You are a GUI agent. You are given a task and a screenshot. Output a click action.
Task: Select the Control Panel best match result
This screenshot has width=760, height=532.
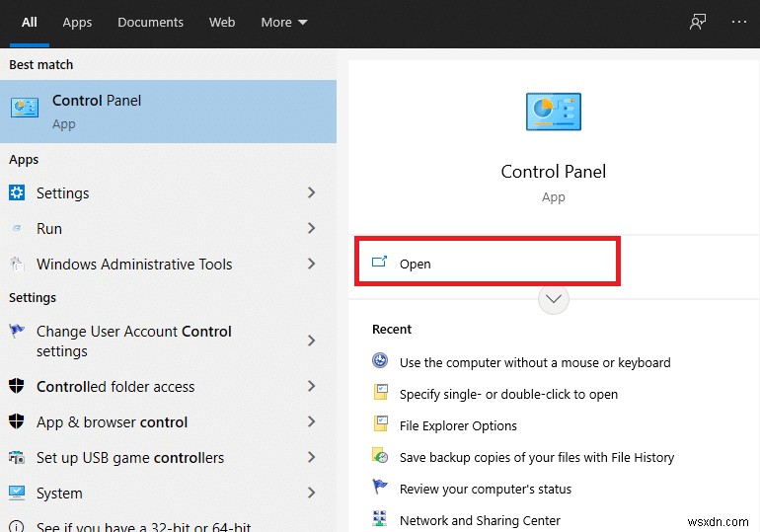pos(168,111)
